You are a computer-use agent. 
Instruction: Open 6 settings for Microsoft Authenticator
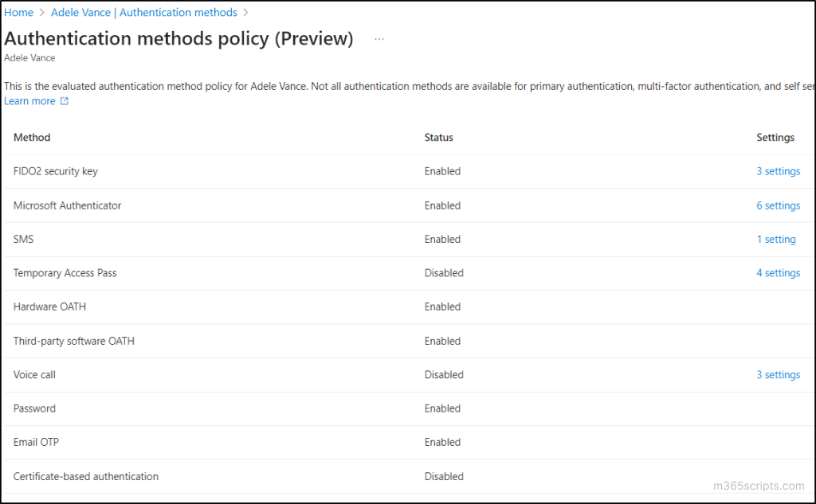click(778, 205)
